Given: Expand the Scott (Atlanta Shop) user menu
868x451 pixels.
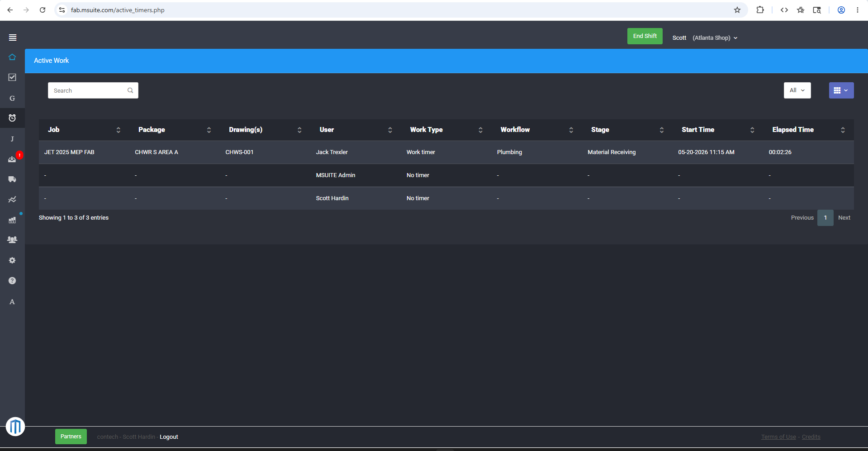Looking at the screenshot, I should point(705,38).
